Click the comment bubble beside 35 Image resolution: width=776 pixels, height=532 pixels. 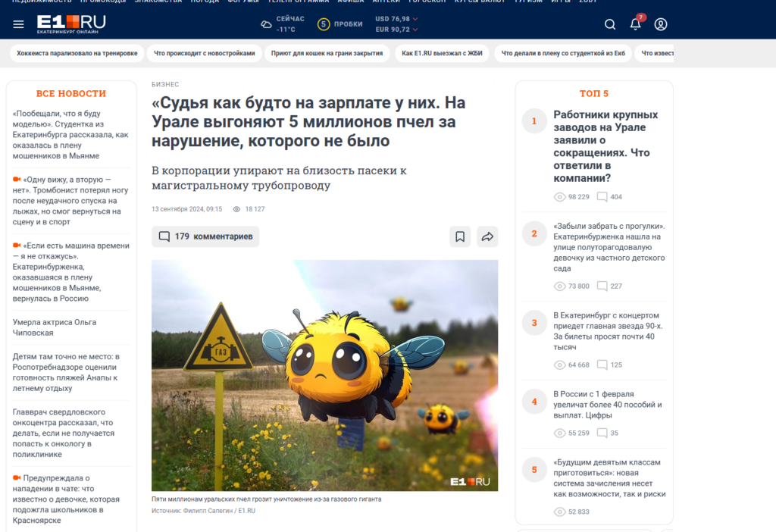[602, 433]
